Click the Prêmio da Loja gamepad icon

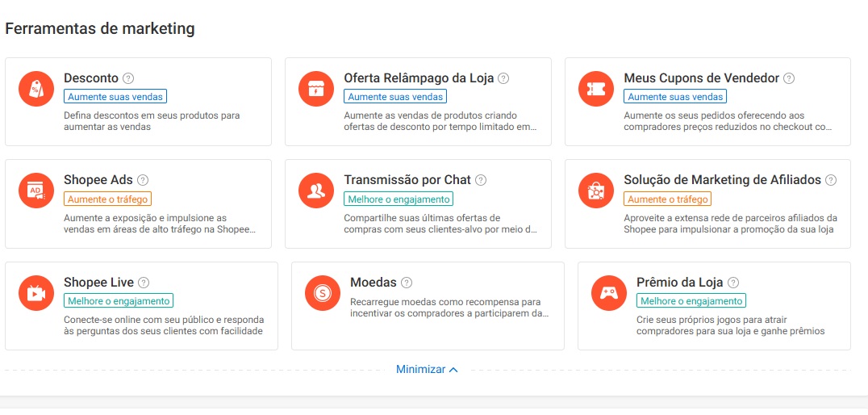[x=609, y=293]
